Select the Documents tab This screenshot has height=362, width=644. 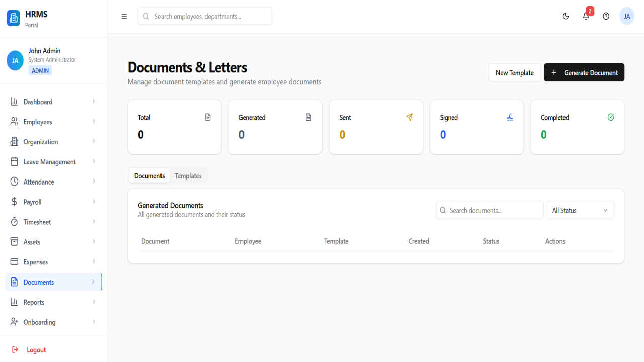coord(149,176)
